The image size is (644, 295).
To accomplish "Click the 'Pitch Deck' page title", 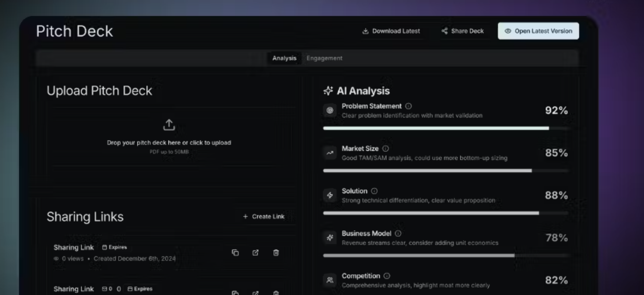I will click(x=74, y=31).
